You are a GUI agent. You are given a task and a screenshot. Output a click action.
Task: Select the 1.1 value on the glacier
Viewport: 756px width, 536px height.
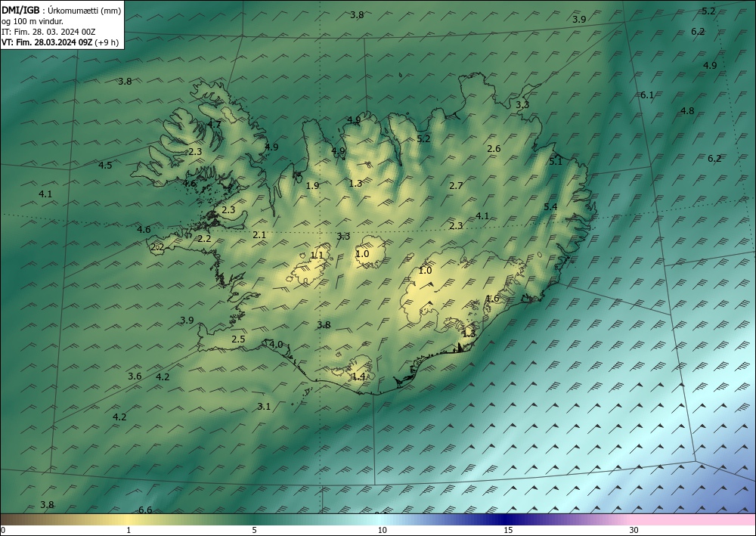(x=318, y=255)
